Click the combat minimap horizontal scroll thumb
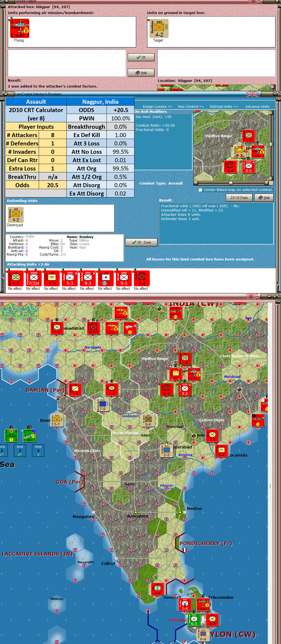The width and height of the screenshot is (281, 644). (231, 183)
